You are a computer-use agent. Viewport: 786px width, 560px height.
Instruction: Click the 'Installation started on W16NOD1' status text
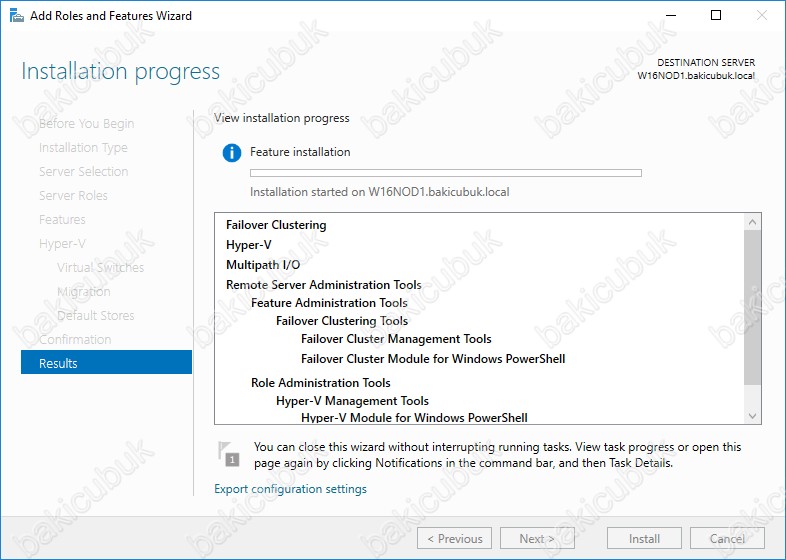379,192
